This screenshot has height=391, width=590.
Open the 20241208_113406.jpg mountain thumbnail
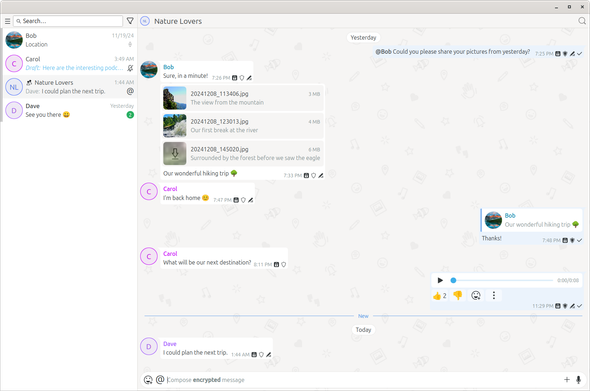(x=175, y=98)
